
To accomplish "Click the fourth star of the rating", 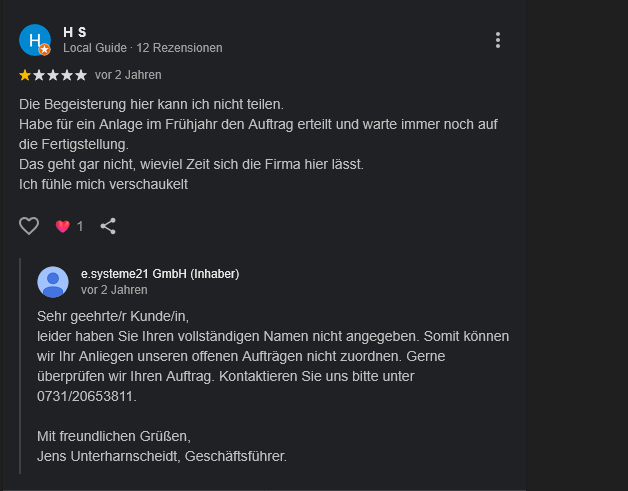I will (x=67, y=75).
